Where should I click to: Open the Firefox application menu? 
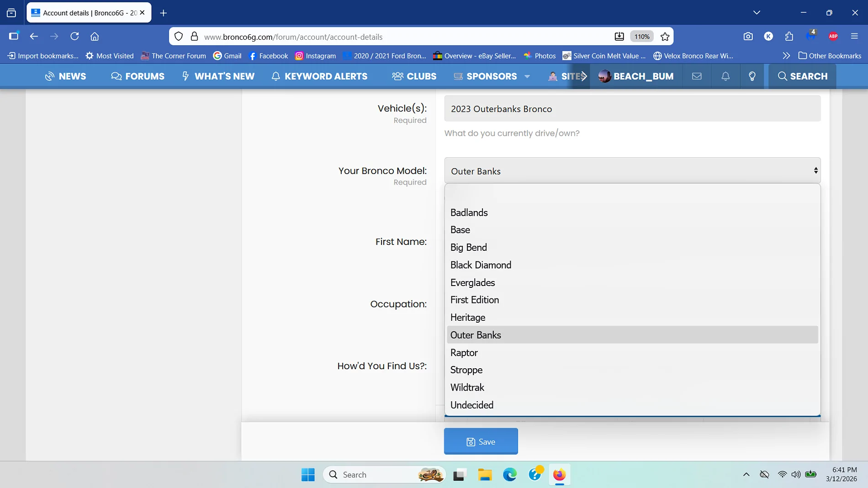(x=854, y=37)
